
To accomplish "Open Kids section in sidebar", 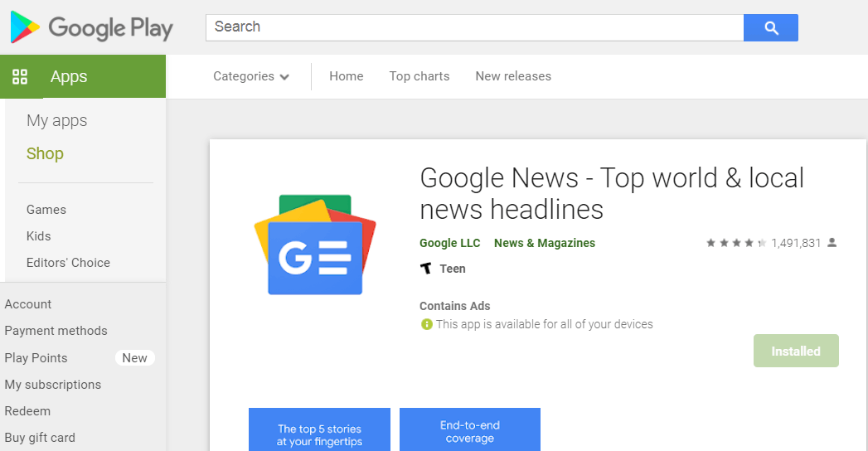I will tap(39, 236).
